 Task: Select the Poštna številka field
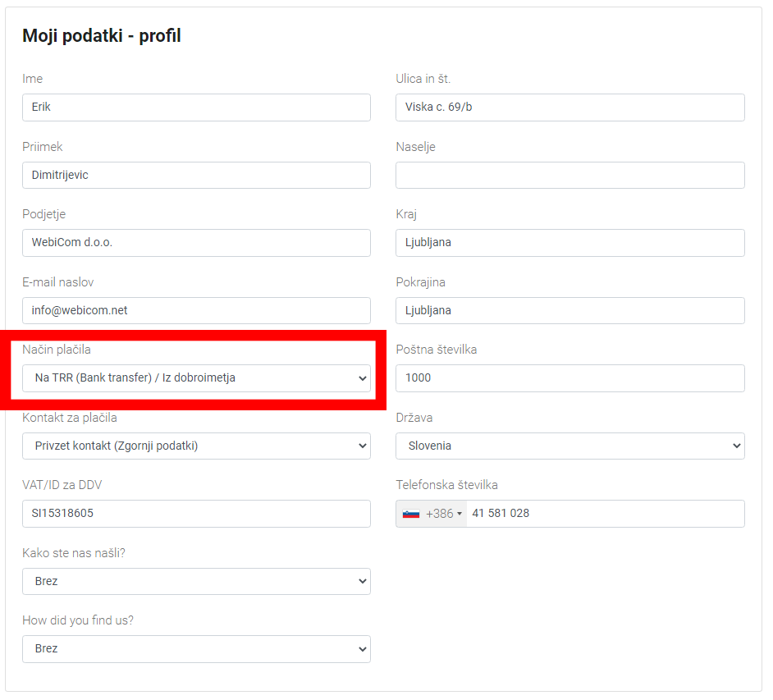pyautogui.click(x=569, y=378)
